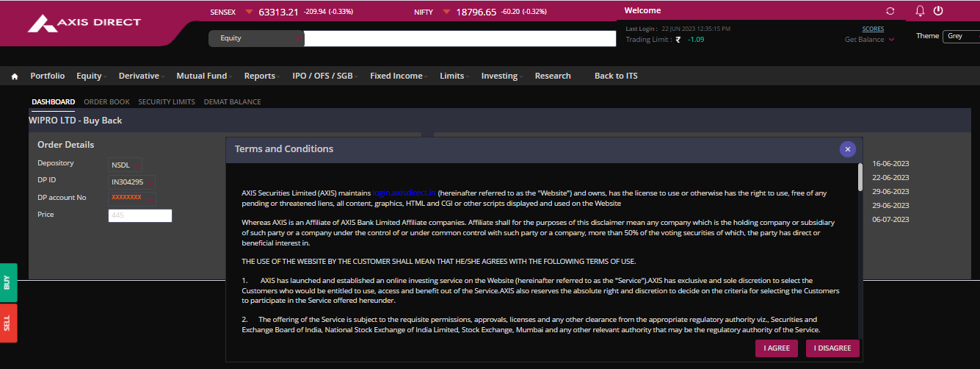Click the power logout icon
980x369 pixels.
[938, 11]
